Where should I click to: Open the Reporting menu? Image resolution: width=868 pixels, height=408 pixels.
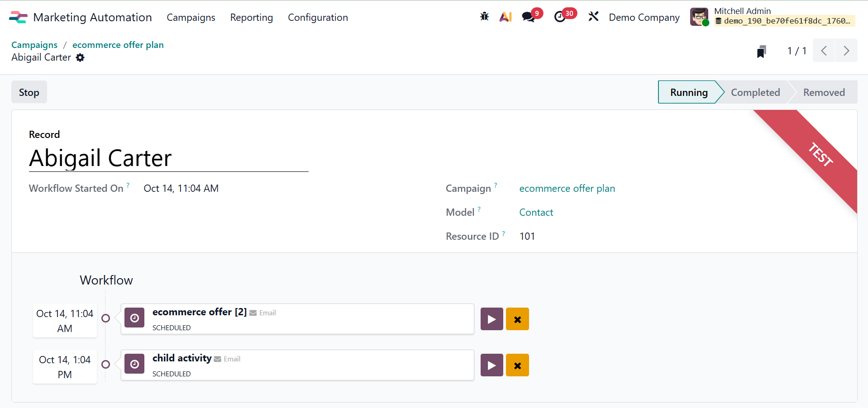tap(251, 18)
